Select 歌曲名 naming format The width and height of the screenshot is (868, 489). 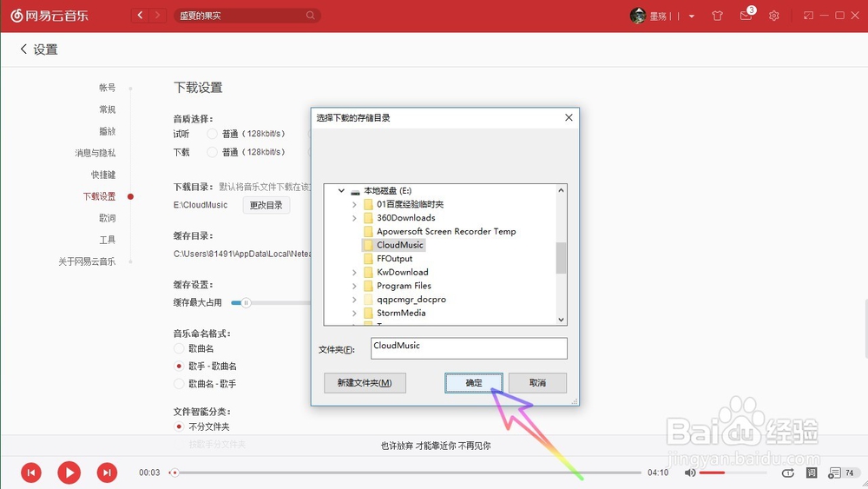click(179, 348)
